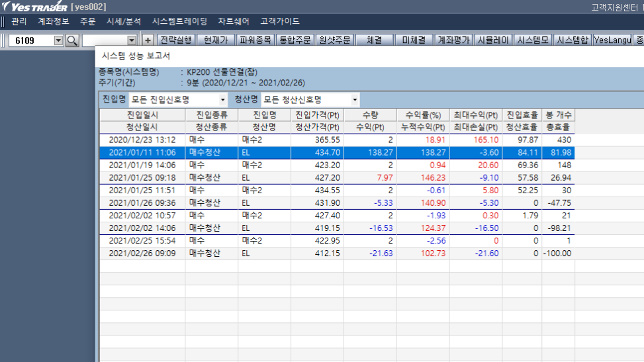Open the 6109 screen number dropdown

coord(58,41)
